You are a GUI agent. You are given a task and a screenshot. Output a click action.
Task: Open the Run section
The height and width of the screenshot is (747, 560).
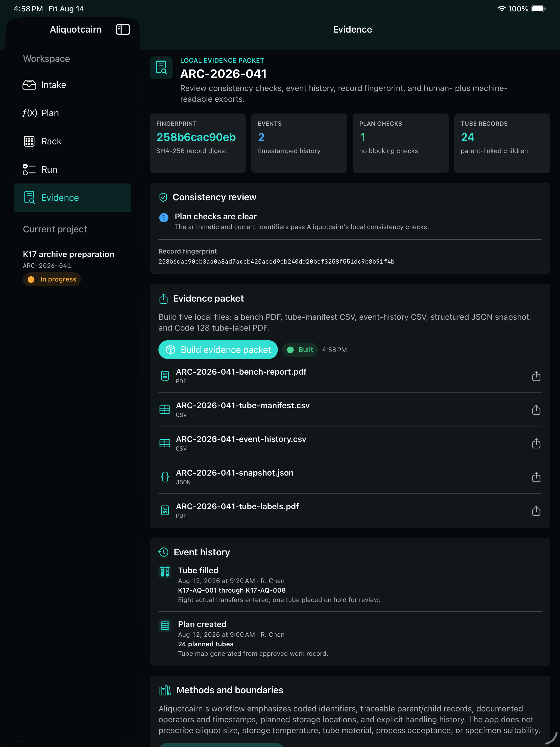point(72,170)
